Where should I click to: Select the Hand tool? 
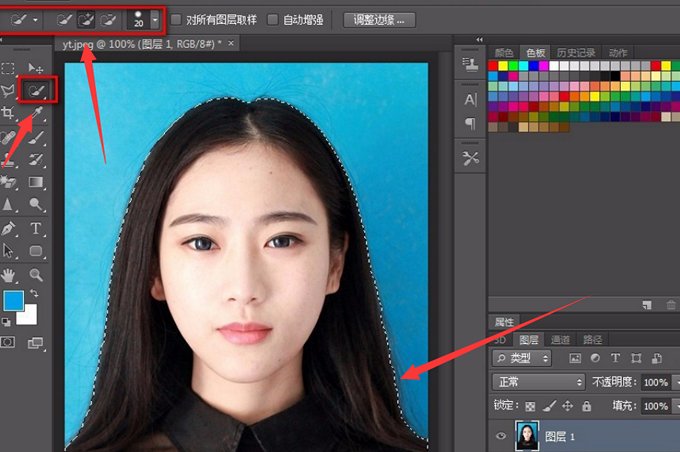click(x=8, y=275)
